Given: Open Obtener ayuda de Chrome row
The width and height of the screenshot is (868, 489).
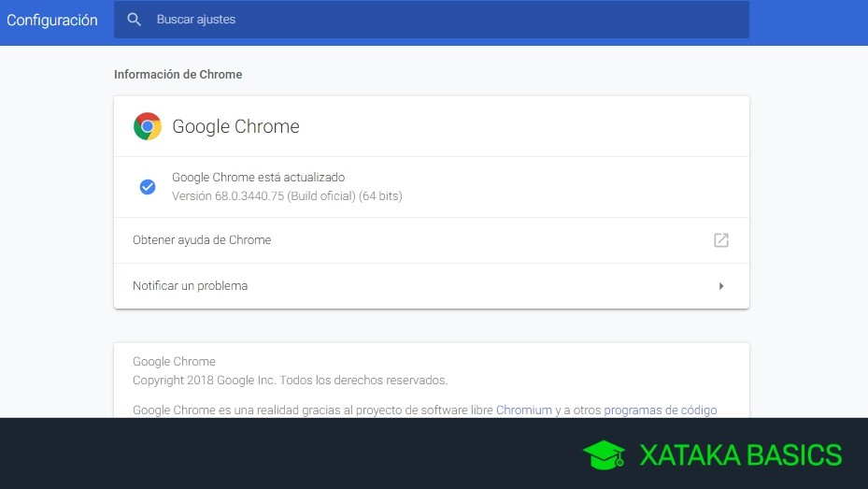Looking at the screenshot, I should point(432,239).
